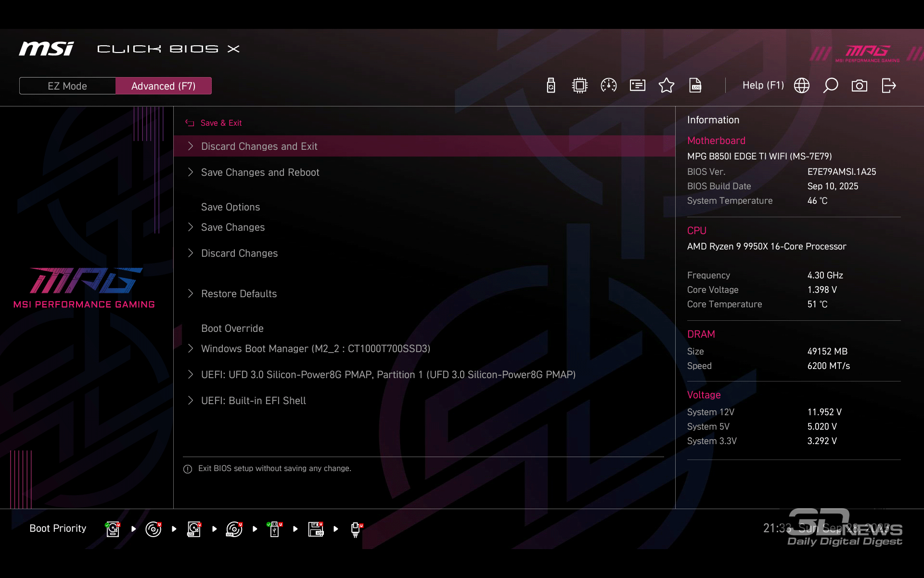Viewport: 924px width, 578px height.
Task: Open the language globe icon
Action: pos(802,86)
